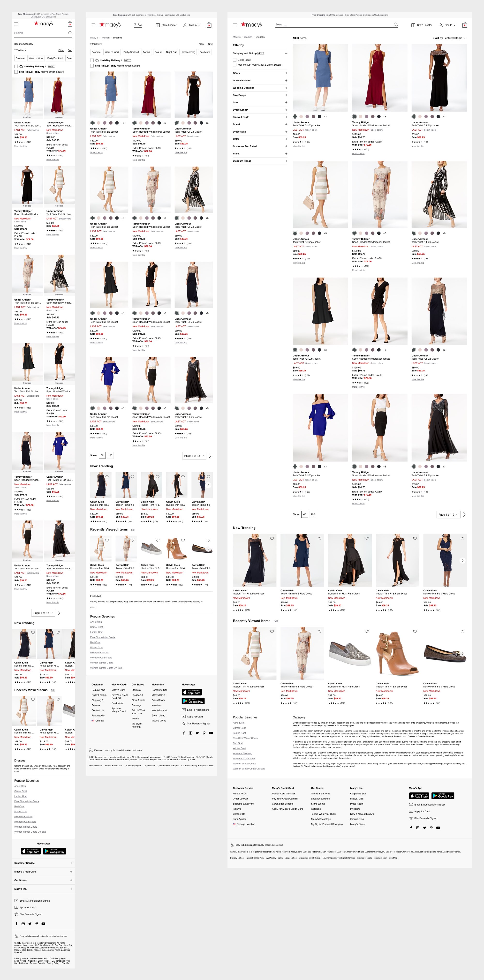Screen dimensions: 484x980
Task: Check Free Pickup Today in the desktop filters
Action: [234, 65]
